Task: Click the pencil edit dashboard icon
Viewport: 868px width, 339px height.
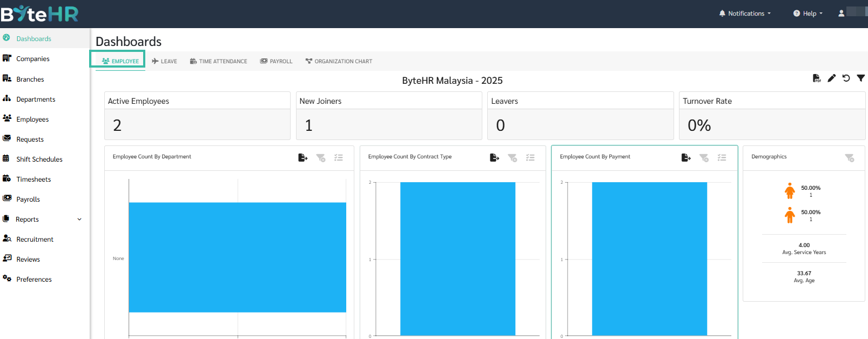Action: pyautogui.click(x=832, y=78)
